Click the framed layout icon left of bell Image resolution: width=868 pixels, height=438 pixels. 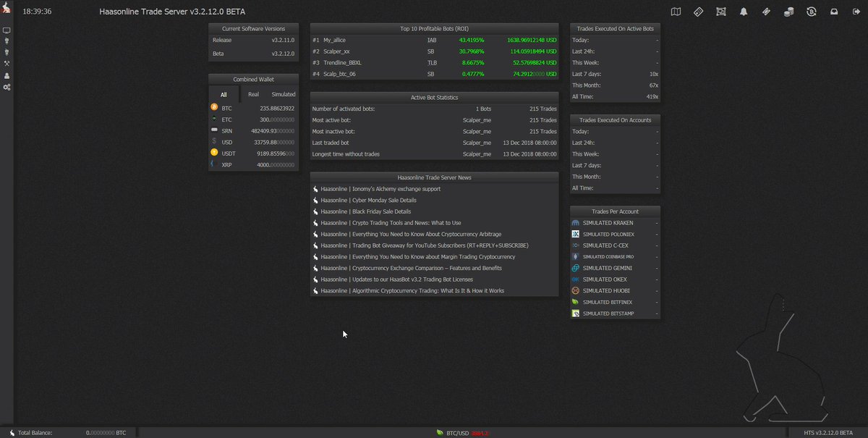721,12
